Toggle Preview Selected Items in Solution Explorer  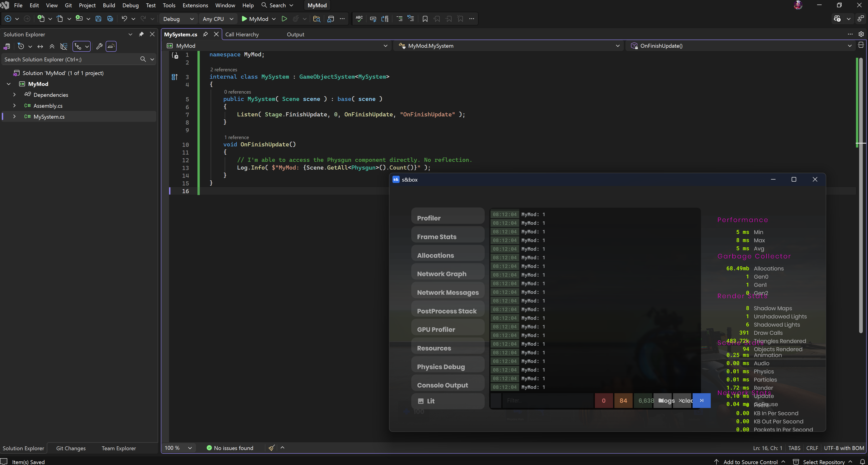click(x=111, y=47)
